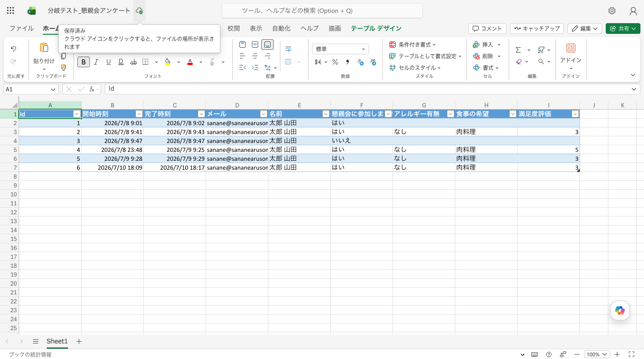Viewport: 644px width, 359px height.
Task: Click Increase Decimal icon
Action: (x=360, y=62)
